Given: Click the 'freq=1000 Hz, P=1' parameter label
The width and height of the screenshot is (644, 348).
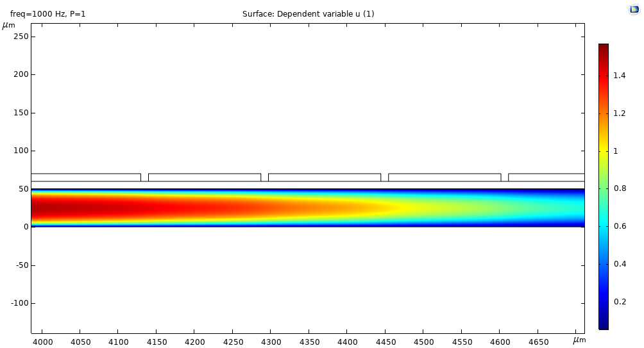Looking at the screenshot, I should [x=47, y=14].
